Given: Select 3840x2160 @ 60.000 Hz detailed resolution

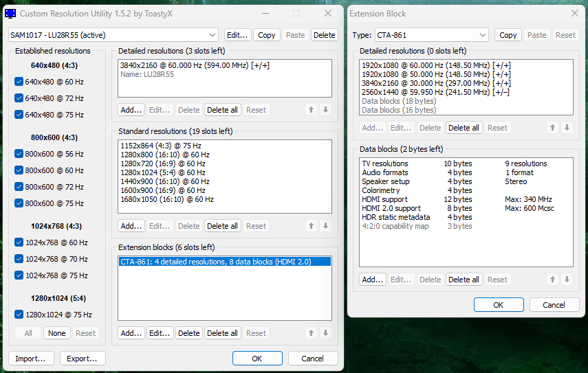Looking at the screenshot, I should (x=195, y=65).
